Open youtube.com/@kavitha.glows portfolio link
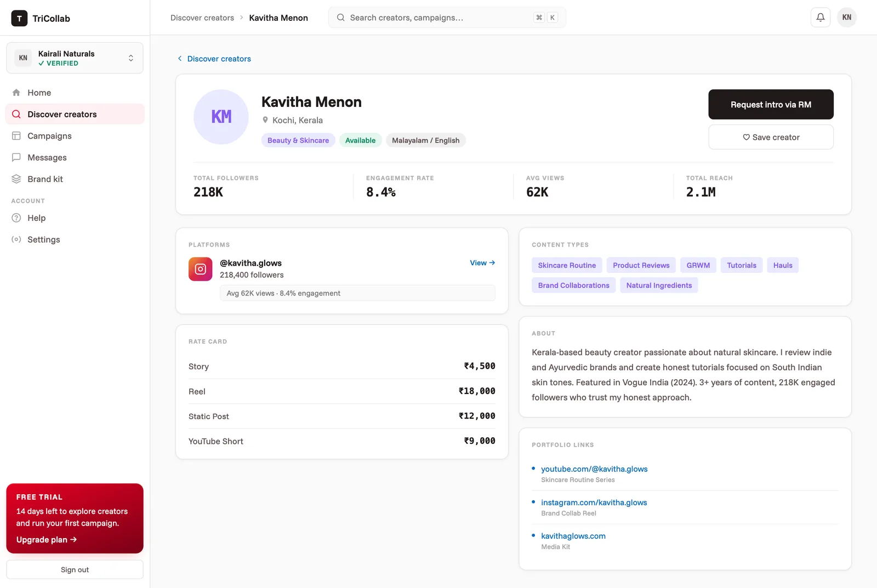The height and width of the screenshot is (588, 877). click(x=594, y=469)
